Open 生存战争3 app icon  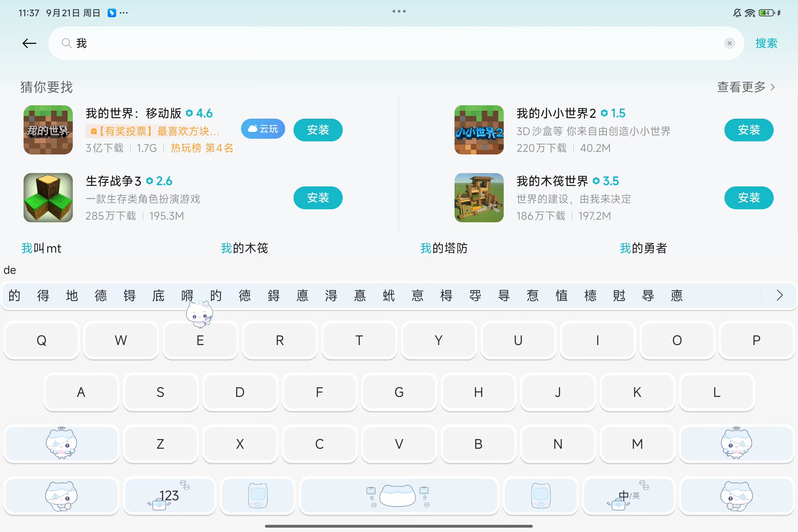click(48, 198)
